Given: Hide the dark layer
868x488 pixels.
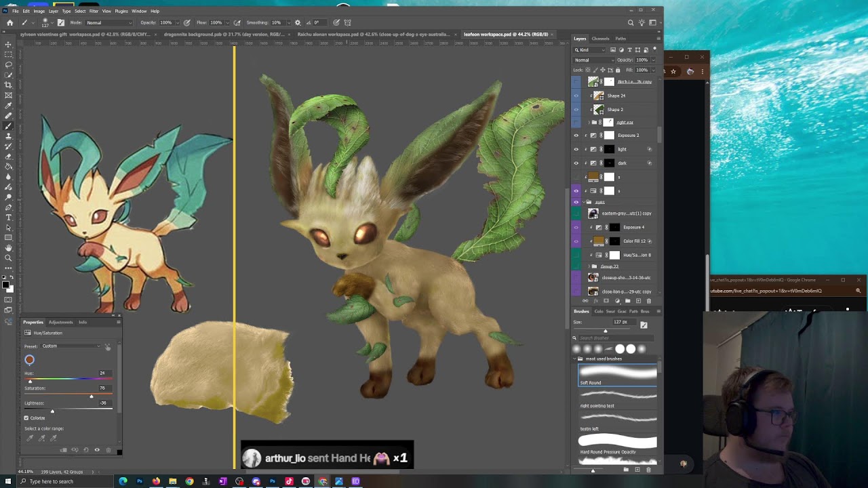Looking at the screenshot, I should [x=576, y=163].
